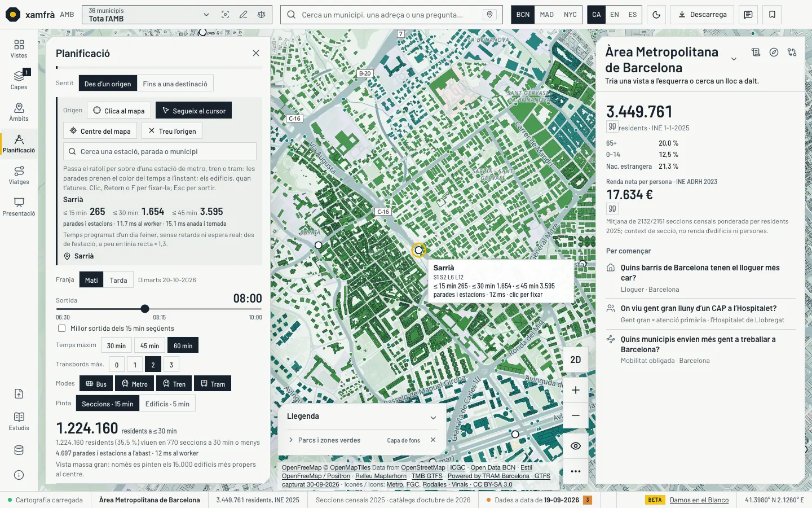Open the database icon in sidebar
812x508 pixels.
point(19,450)
